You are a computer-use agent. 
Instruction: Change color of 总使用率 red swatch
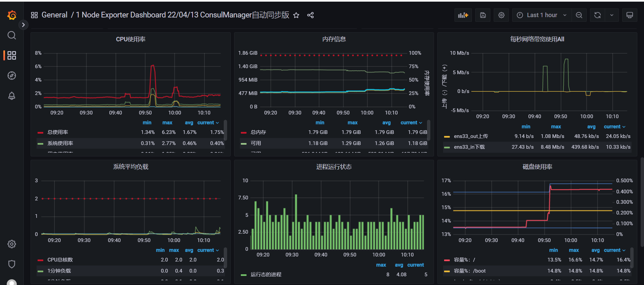coord(41,133)
